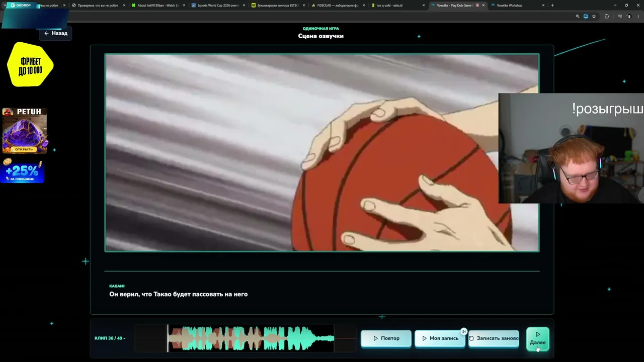Close the FIDEOLAB tab
644x362 pixels.
pos(364,6)
